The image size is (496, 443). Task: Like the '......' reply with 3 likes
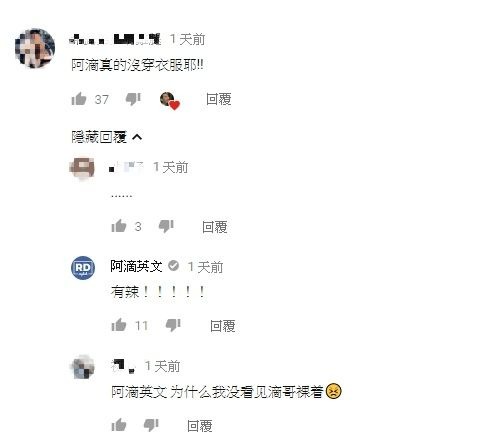[119, 226]
